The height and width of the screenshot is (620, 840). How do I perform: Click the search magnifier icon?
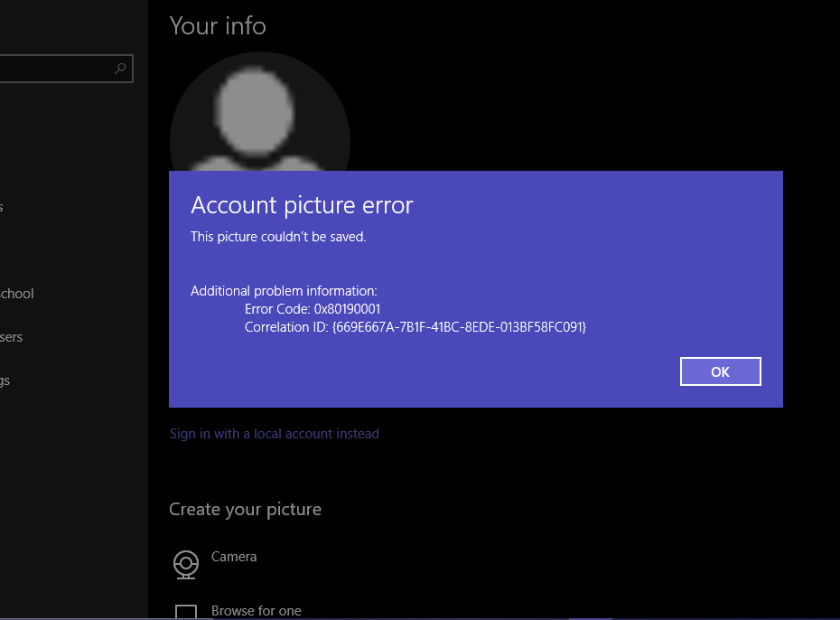120,68
